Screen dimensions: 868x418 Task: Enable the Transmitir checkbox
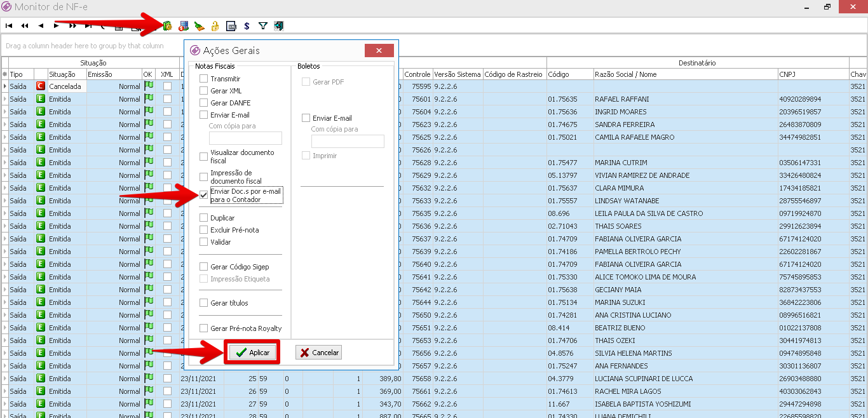pos(204,79)
